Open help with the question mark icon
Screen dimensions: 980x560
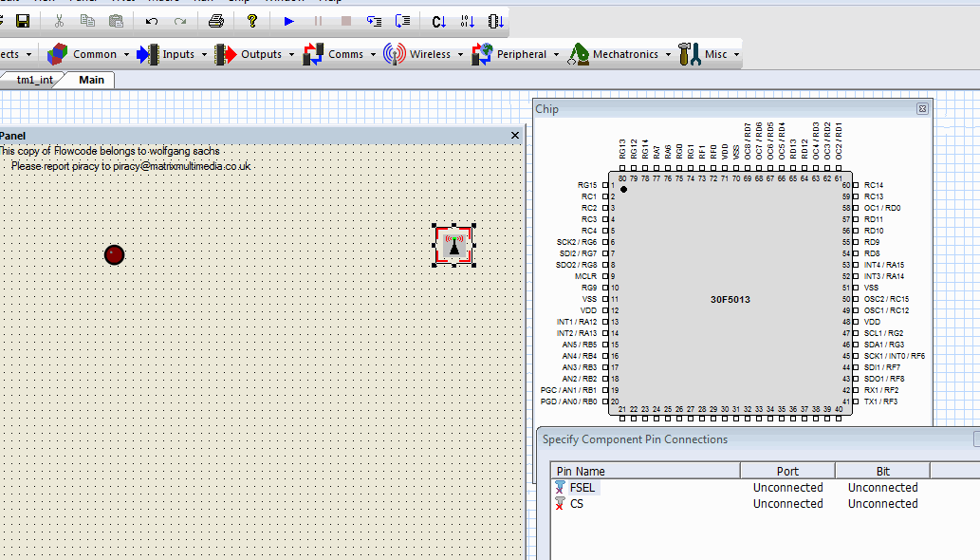(251, 21)
